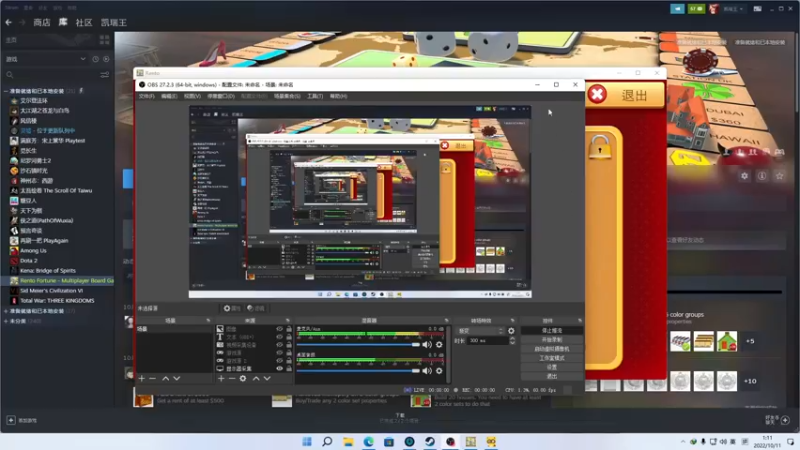Image resolution: width=800 pixels, height=450 pixels.
Task: Open the 文件(F) menu in OBS
Action: coord(146,96)
